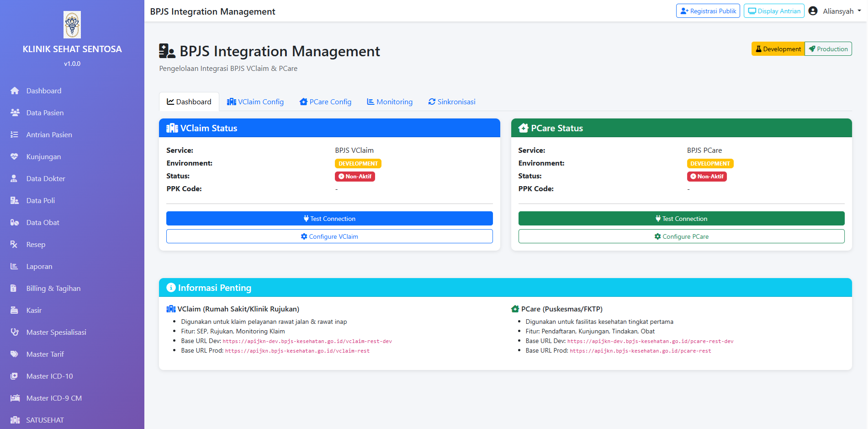Click the Data Obat pills icon

pos(15,222)
